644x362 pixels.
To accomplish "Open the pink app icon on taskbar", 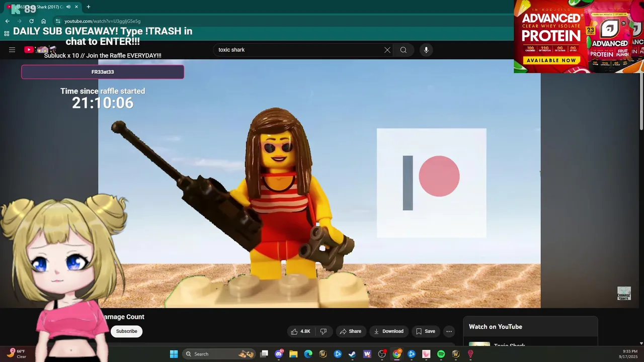I will click(x=426, y=354).
